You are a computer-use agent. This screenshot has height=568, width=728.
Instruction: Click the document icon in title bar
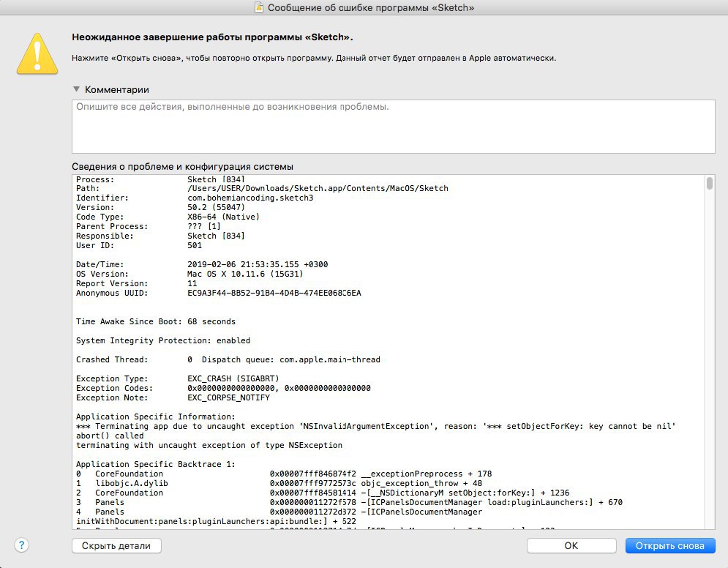pyautogui.click(x=259, y=7)
